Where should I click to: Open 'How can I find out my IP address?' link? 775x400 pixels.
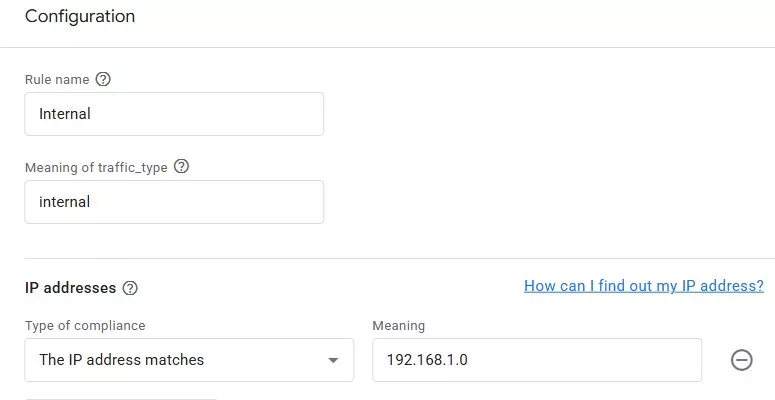[644, 286]
